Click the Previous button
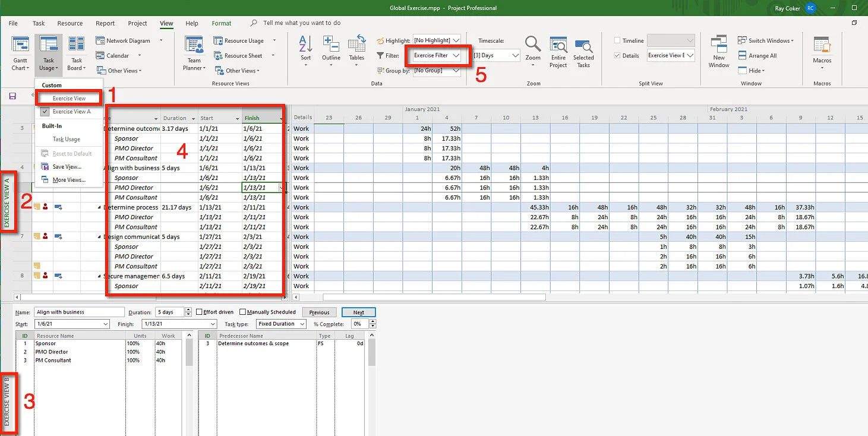868x436 pixels. [319, 312]
